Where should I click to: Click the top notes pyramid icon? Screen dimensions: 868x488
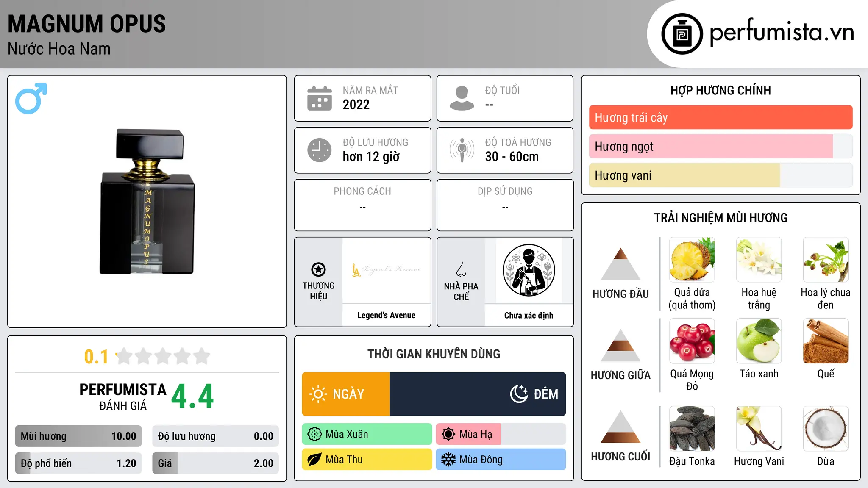click(x=620, y=264)
